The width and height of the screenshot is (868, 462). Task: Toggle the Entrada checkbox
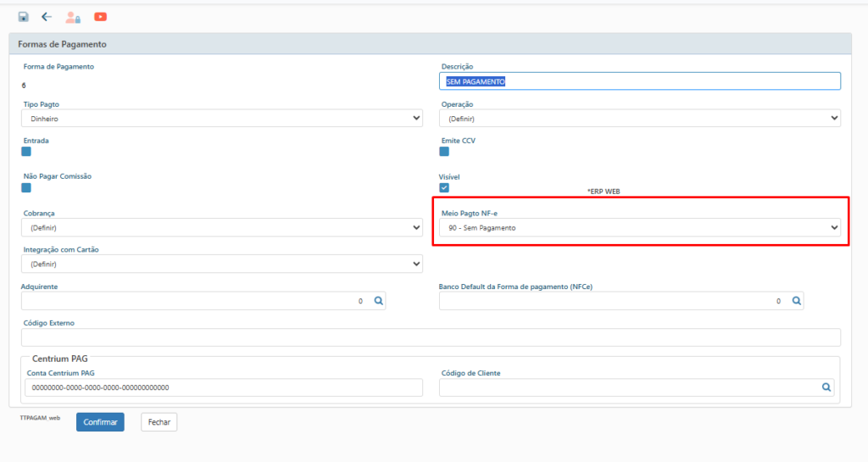click(26, 152)
